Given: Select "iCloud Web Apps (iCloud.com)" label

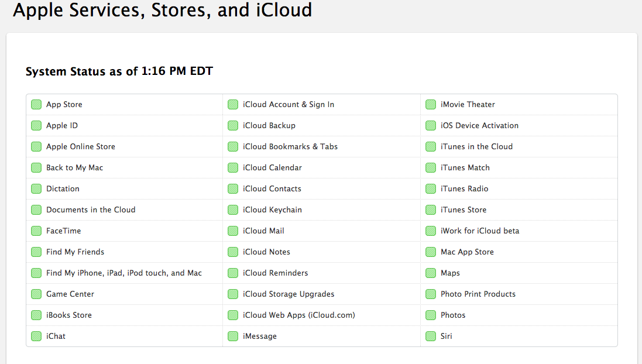Looking at the screenshot, I should (299, 315).
